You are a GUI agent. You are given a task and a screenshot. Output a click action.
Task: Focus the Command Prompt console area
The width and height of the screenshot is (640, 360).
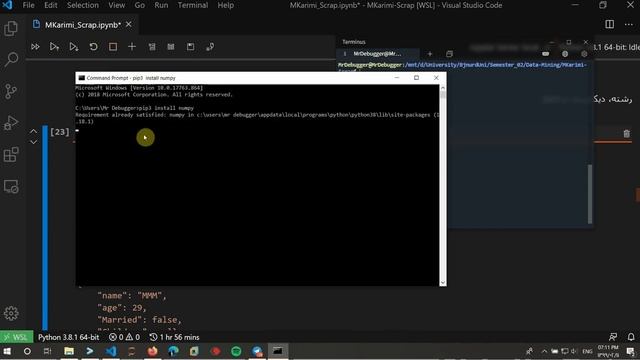(x=257, y=185)
